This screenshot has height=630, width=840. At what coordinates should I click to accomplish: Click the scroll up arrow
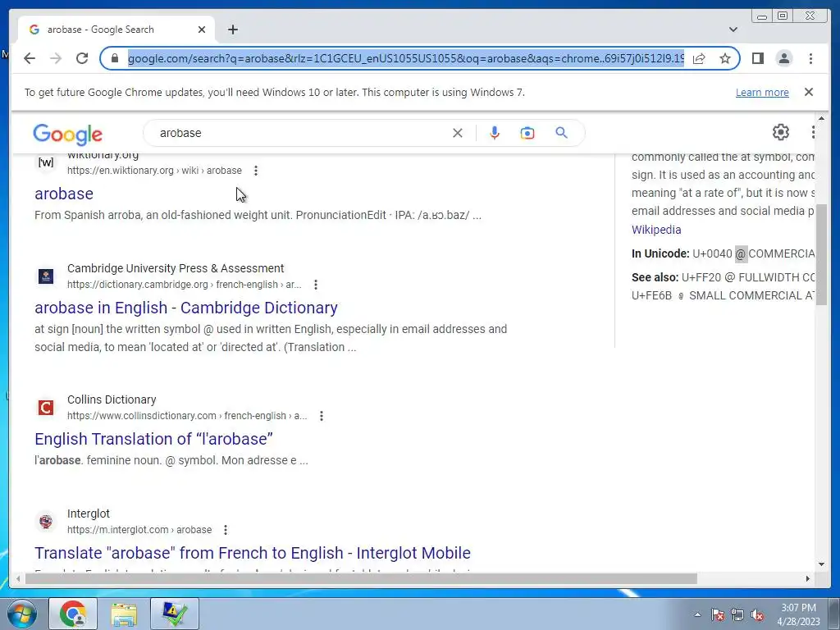pos(821,118)
